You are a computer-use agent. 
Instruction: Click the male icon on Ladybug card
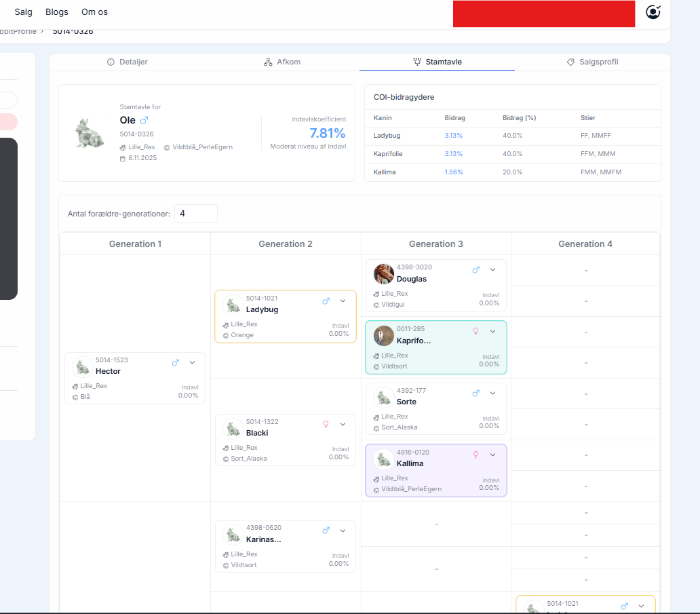pos(326,301)
